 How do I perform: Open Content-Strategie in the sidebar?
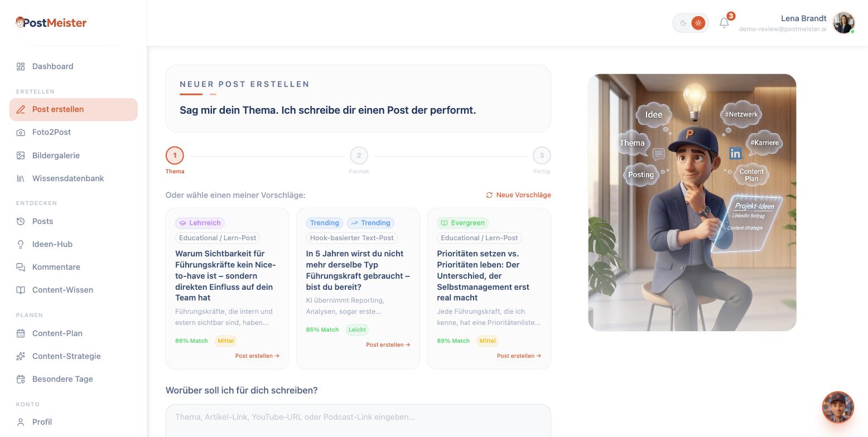[x=73, y=356]
